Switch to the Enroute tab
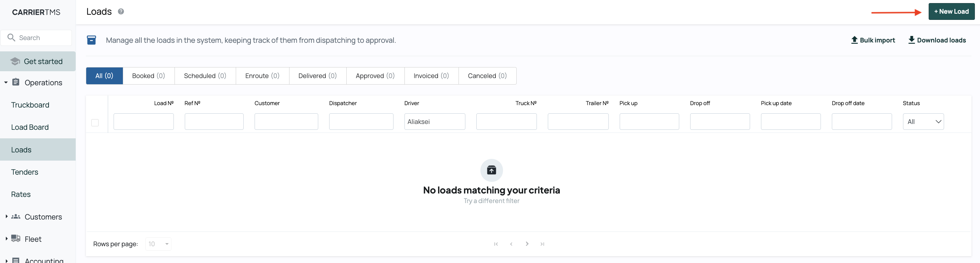Image resolution: width=980 pixels, height=263 pixels. click(262, 76)
